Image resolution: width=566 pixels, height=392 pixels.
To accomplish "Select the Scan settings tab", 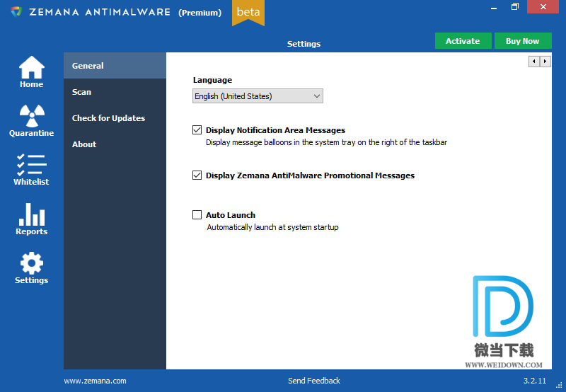I will (115, 92).
